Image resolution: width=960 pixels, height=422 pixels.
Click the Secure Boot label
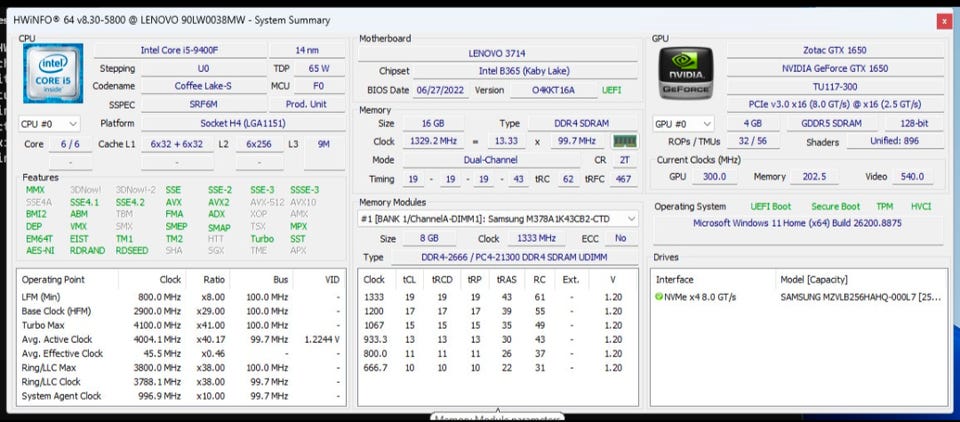(x=835, y=207)
